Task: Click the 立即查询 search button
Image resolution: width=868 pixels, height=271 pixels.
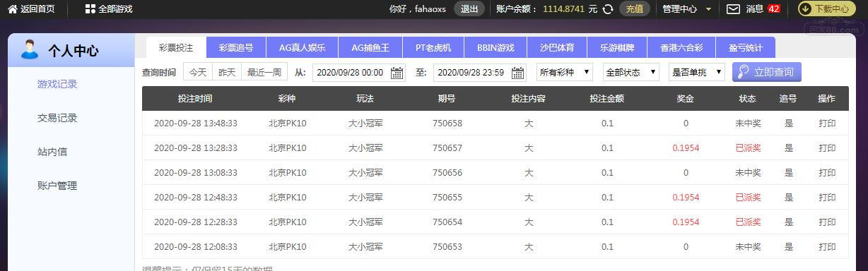Action: [x=767, y=72]
